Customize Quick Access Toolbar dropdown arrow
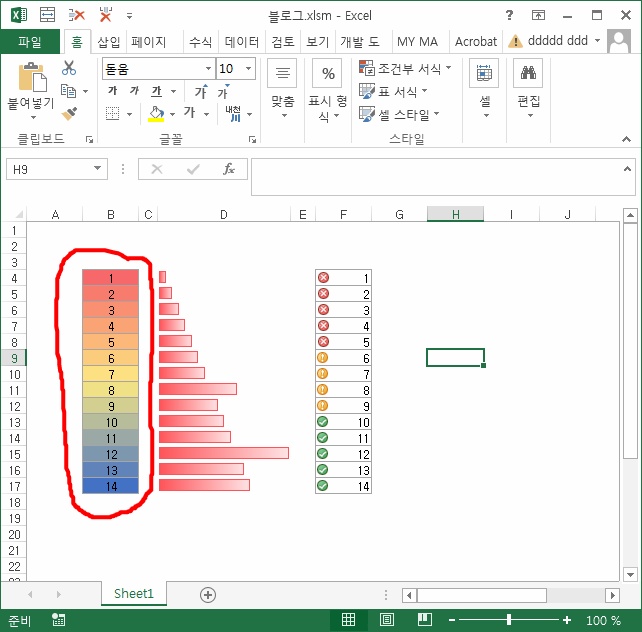The height and width of the screenshot is (632, 642). point(129,16)
